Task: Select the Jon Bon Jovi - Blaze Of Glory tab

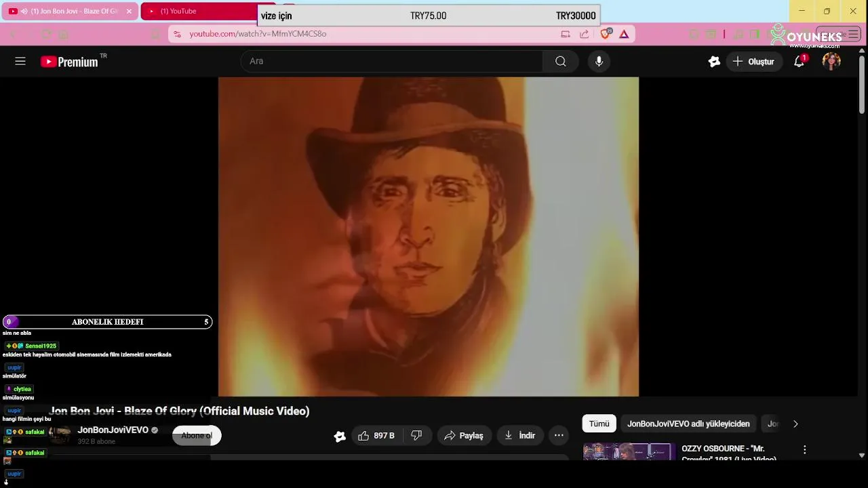Action: (71, 12)
